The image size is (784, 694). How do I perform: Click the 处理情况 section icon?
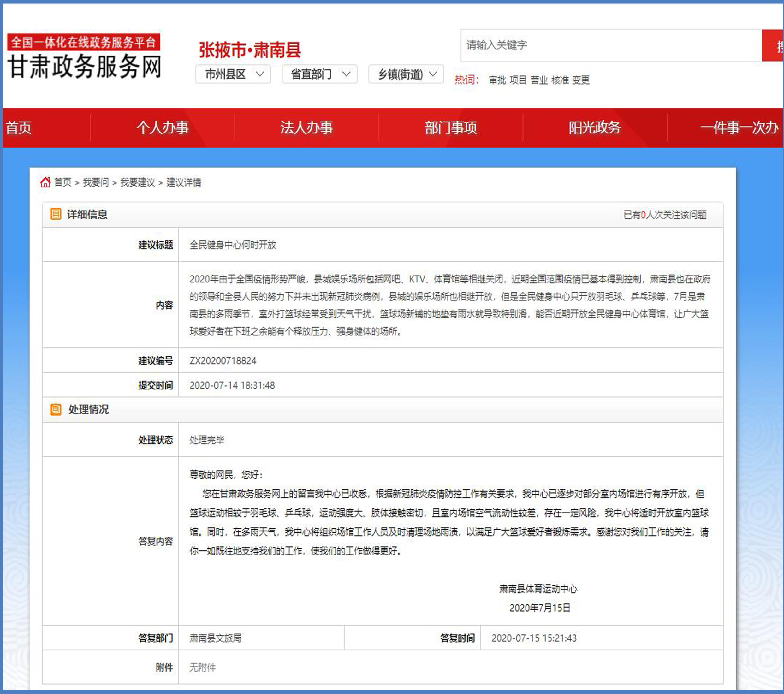pos(56,409)
